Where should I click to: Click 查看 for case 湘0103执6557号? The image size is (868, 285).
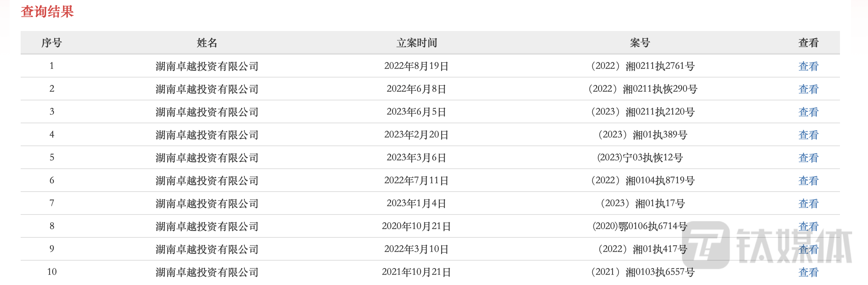tap(808, 272)
